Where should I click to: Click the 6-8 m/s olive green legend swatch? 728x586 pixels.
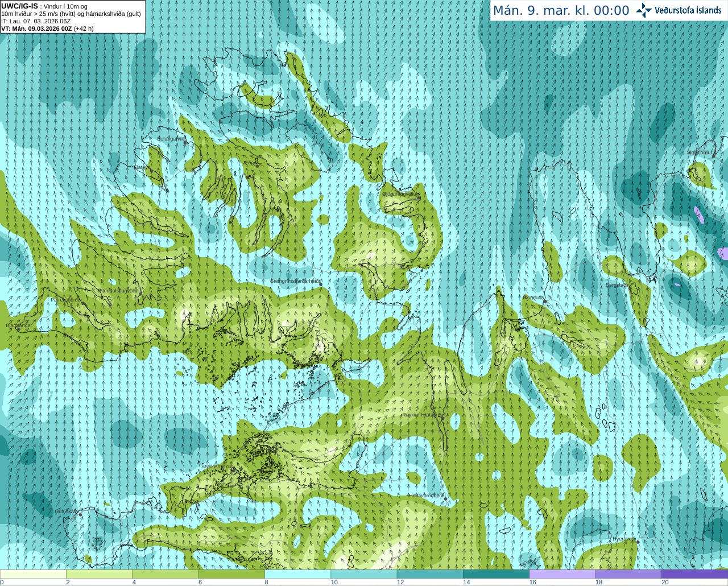click(231, 575)
